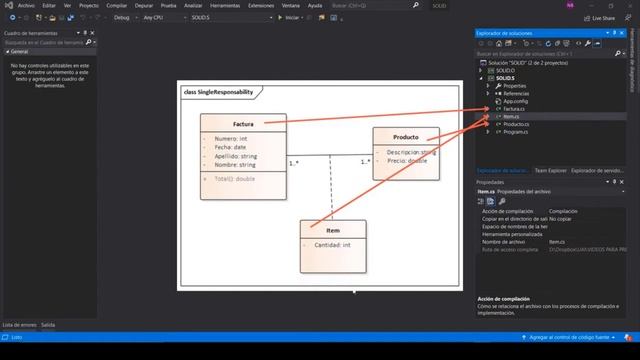This screenshot has height=360, width=640.
Task: Expand Referencias node
Action: [x=488, y=93]
